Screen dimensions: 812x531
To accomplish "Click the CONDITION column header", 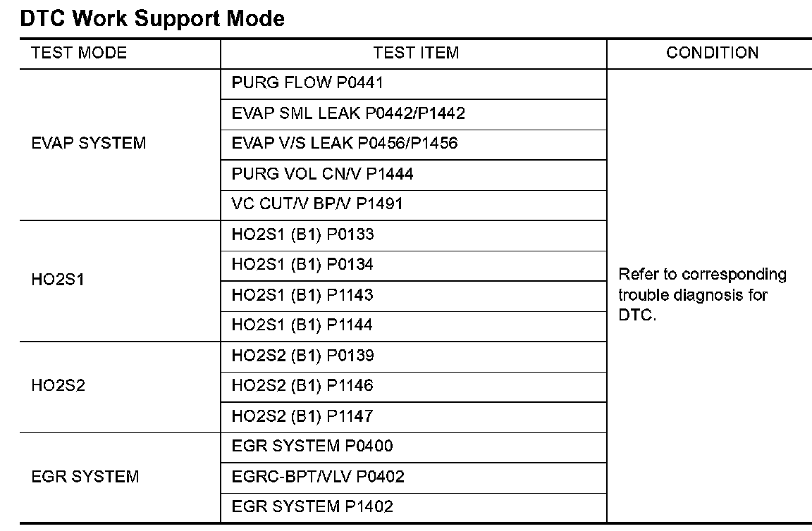I will [x=712, y=53].
